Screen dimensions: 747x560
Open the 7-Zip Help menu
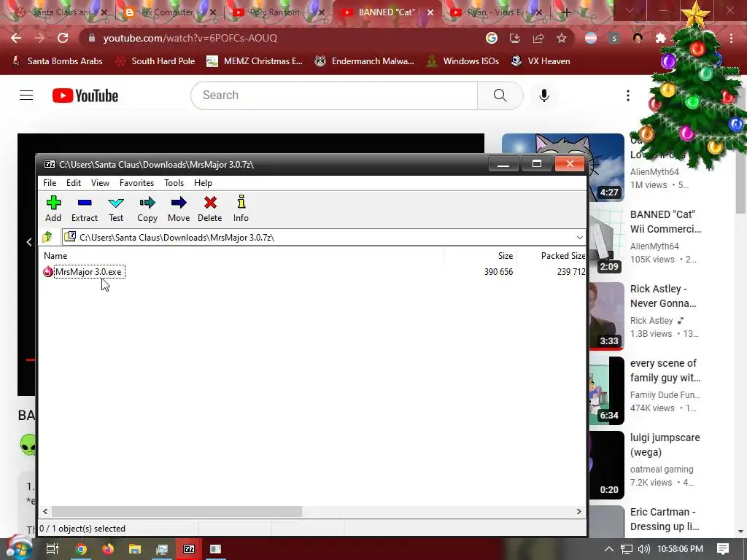pos(203,183)
